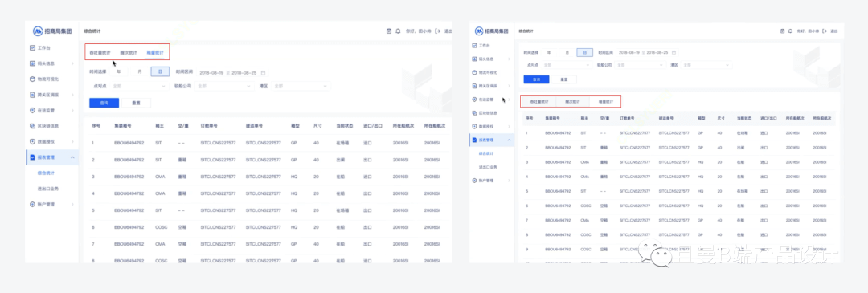Open 综合统计 submenu in left screenshot sidebar
The image size is (868, 293).
tap(45, 173)
